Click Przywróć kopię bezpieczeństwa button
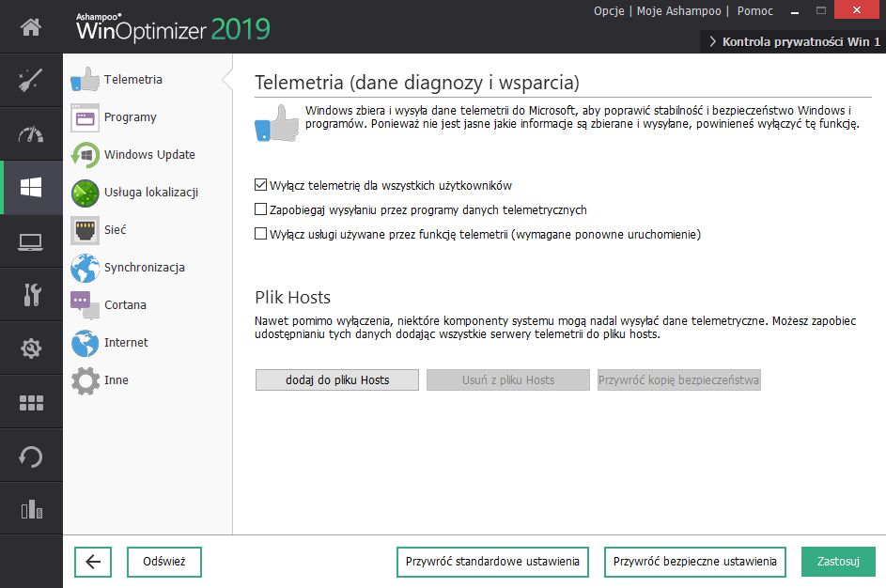Image resolution: width=886 pixels, height=588 pixels. pyautogui.click(x=678, y=380)
